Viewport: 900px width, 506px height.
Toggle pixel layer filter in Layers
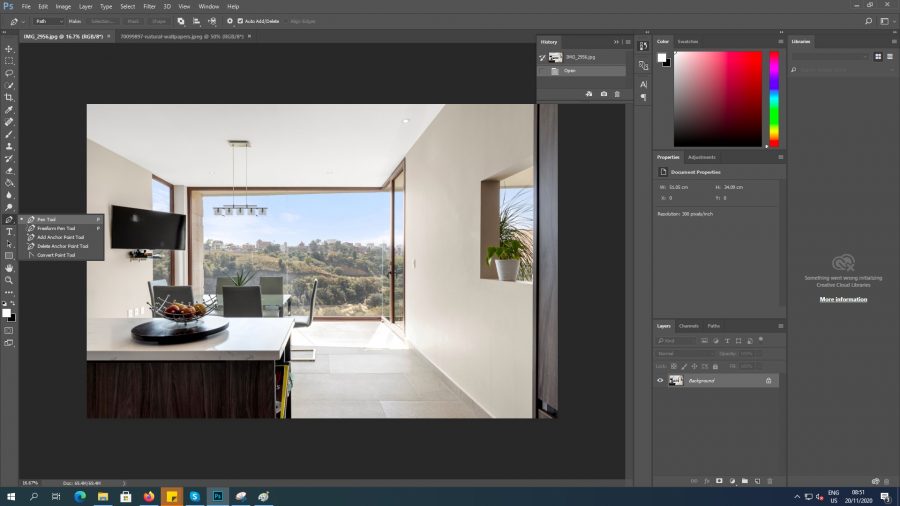click(x=704, y=341)
